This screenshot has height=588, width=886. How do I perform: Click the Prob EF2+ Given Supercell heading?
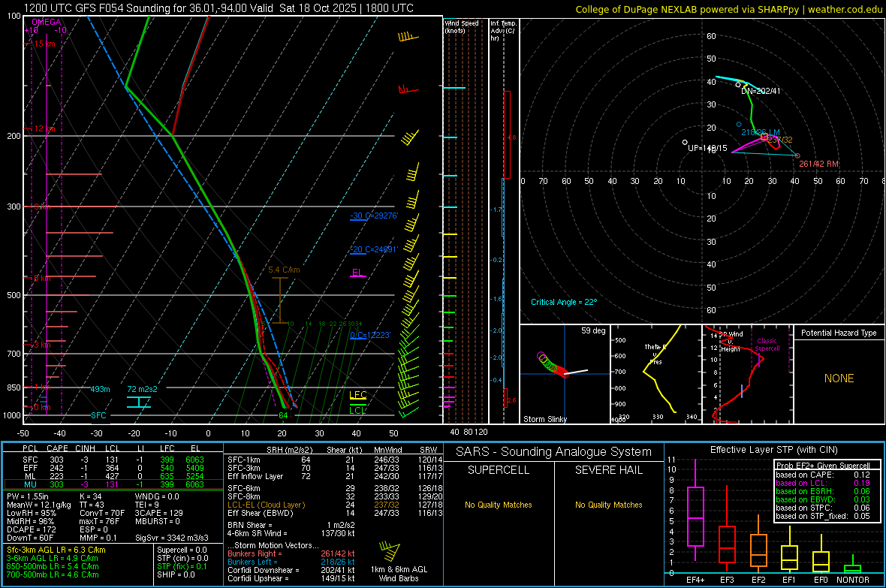tap(823, 466)
